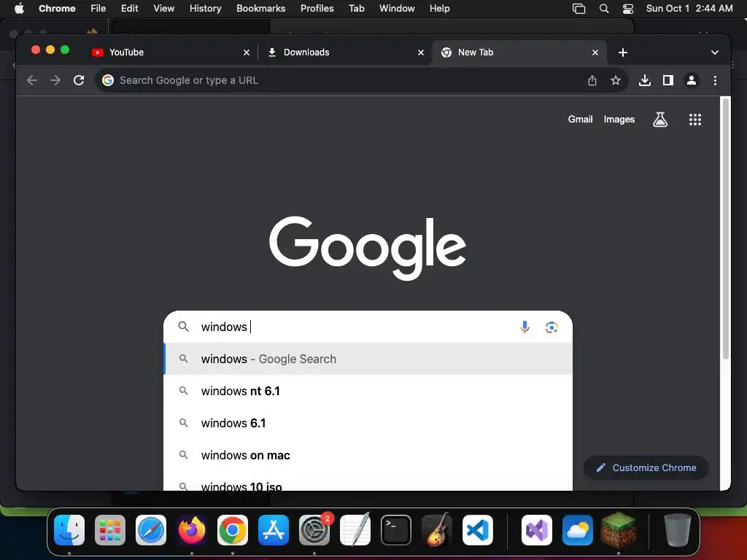Screen dimensions: 747x560
Task: Open Launchpad from the Dock
Action: tap(110, 530)
